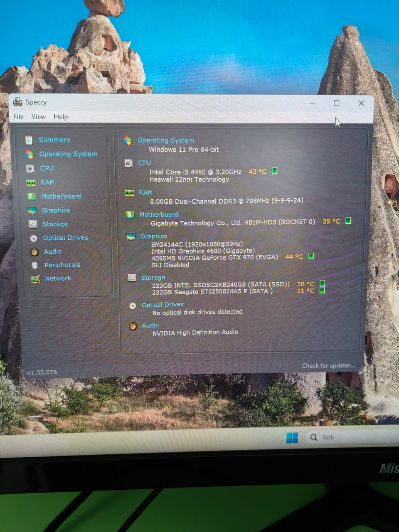
Task: Click the Intel Core i5 4460 text
Action: click(x=195, y=172)
